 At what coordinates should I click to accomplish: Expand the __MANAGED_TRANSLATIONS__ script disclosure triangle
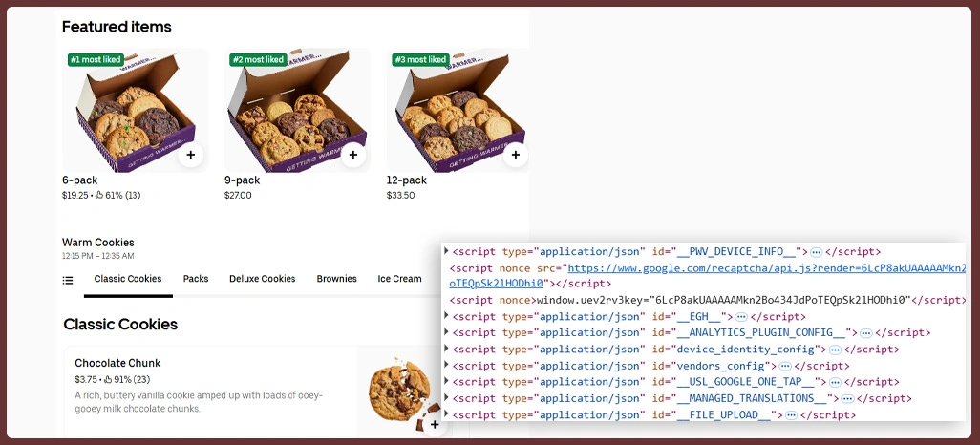point(446,398)
